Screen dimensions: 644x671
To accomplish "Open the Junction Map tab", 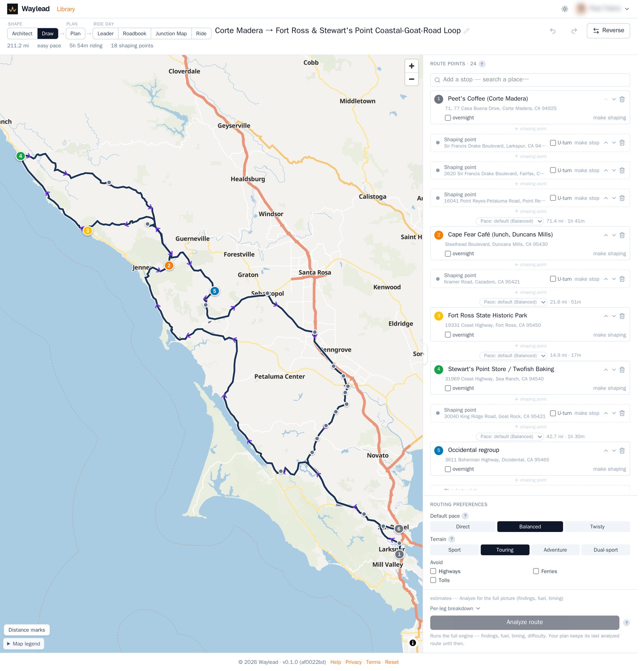I will point(171,33).
